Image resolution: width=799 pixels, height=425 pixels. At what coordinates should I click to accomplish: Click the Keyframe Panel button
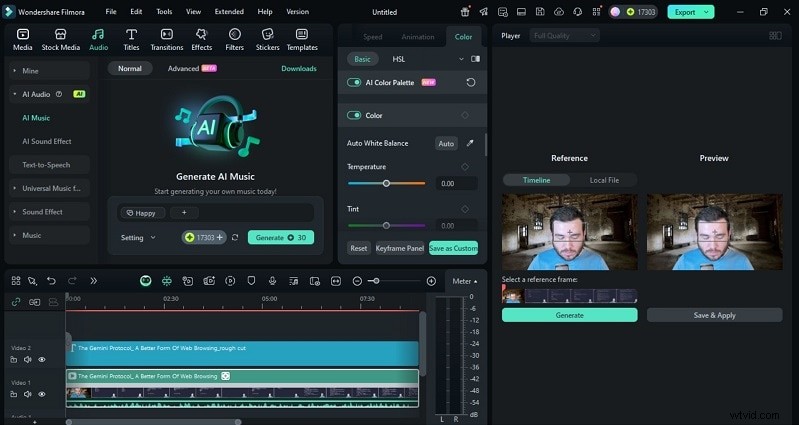(x=400, y=248)
